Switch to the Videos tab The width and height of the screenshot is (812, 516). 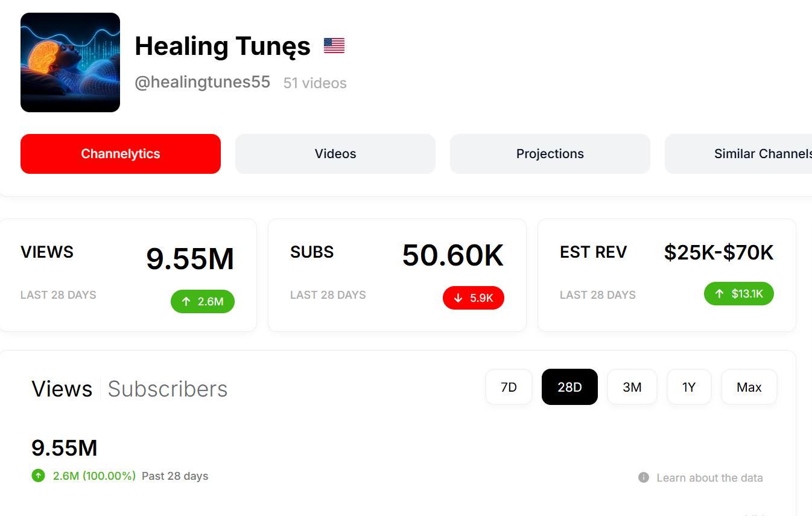coord(335,154)
